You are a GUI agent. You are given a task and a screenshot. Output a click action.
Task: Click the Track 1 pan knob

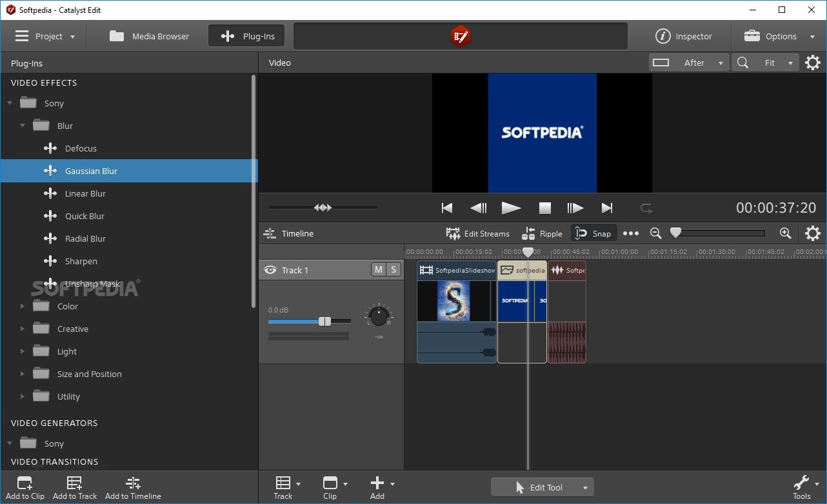379,316
